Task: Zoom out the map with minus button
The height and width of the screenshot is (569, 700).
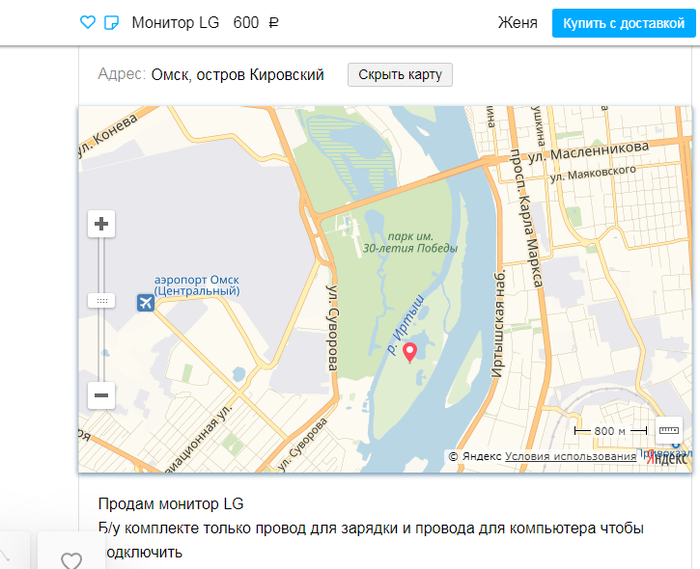Action: [101, 395]
